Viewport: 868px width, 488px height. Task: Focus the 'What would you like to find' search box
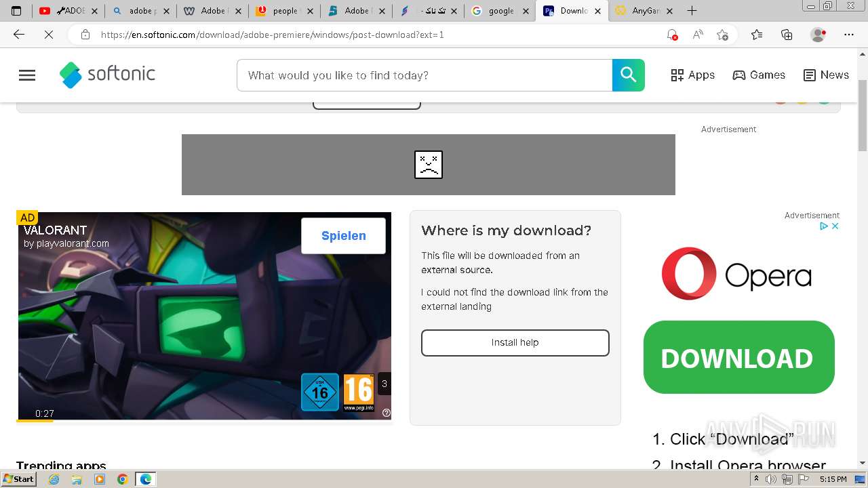click(425, 75)
